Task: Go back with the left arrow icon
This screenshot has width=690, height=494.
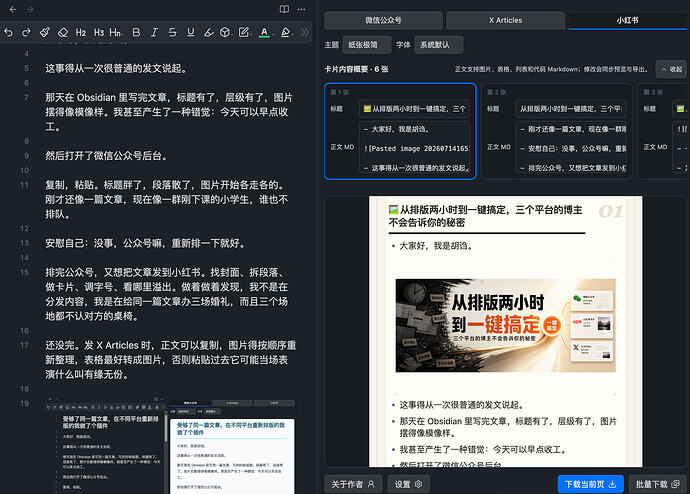Action: point(13,9)
